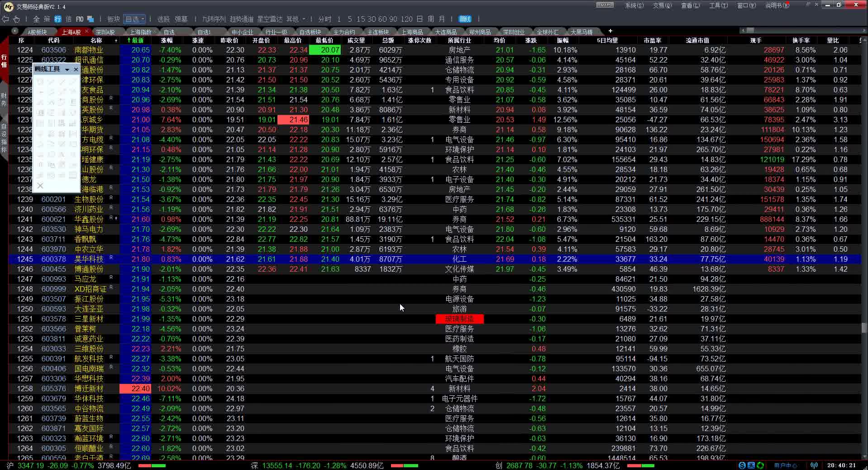The image size is (868, 470).
Task: Select the 月 monthly period
Action: point(442,19)
